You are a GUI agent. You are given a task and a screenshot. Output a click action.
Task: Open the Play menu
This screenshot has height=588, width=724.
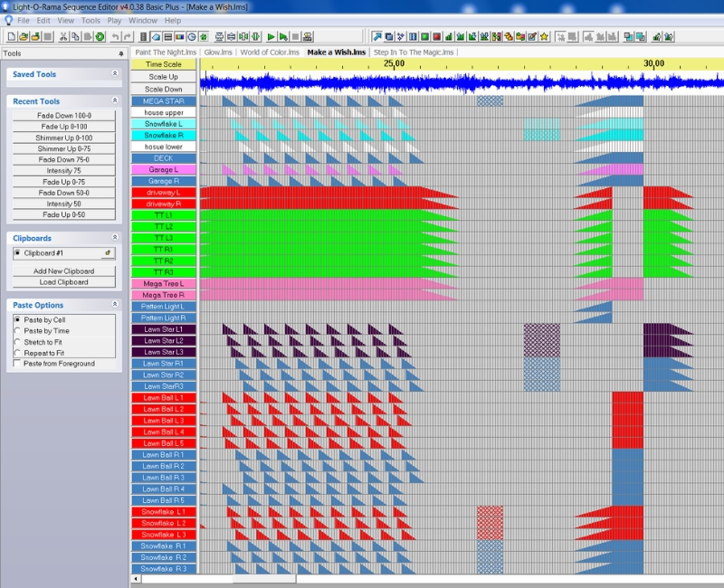click(x=114, y=20)
